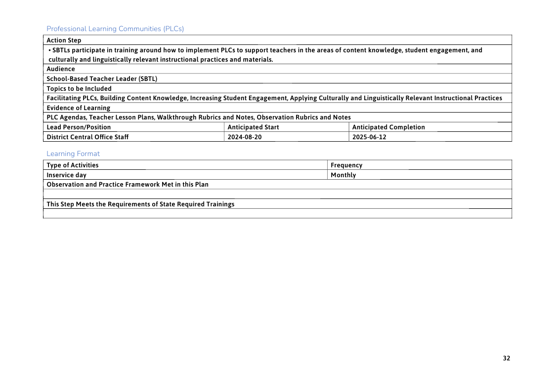Screen dimensions: 555x392
Task: Click the Professional Learning Communities (PLCs) heading
Action: pos(115,29)
